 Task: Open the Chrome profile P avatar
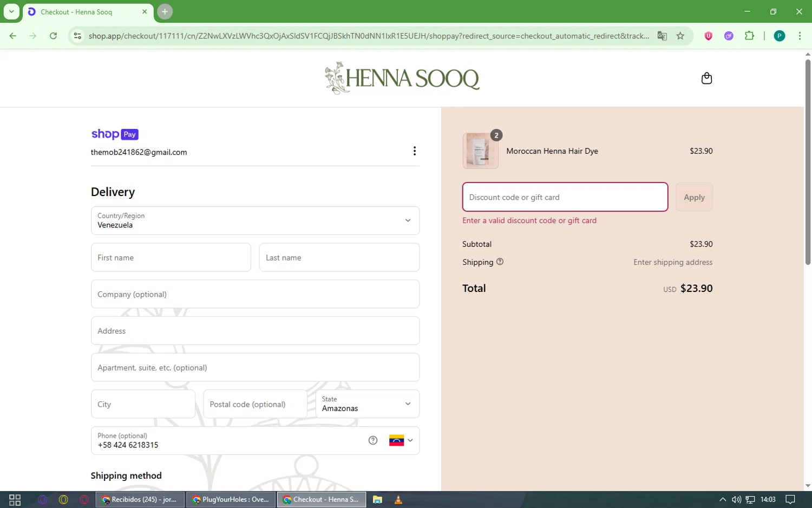point(780,36)
